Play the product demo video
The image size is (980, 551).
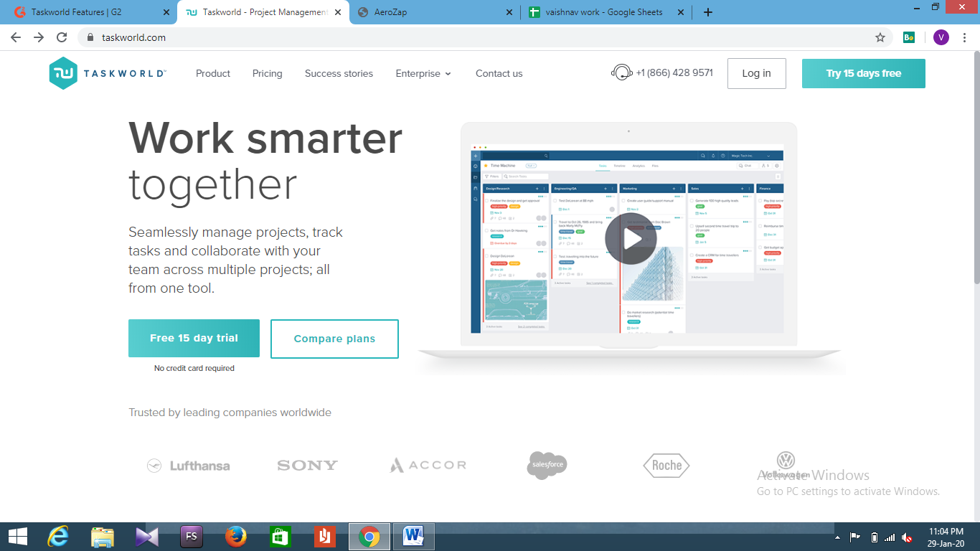click(631, 239)
